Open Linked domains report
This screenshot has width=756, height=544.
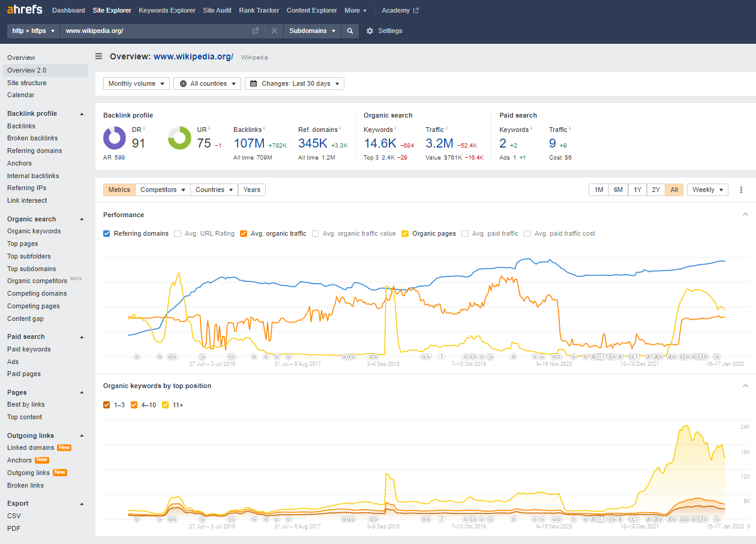tap(31, 447)
